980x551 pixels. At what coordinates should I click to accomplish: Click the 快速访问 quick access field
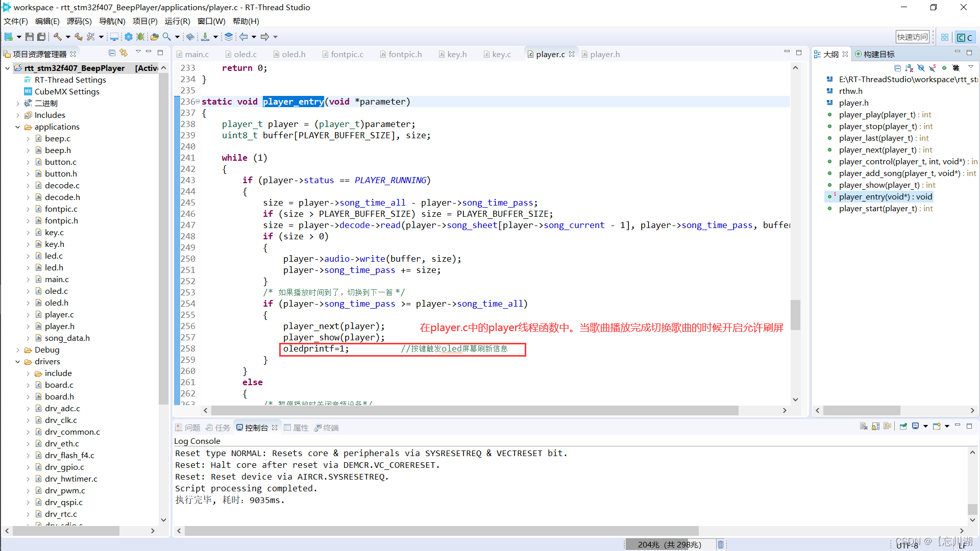(x=913, y=37)
